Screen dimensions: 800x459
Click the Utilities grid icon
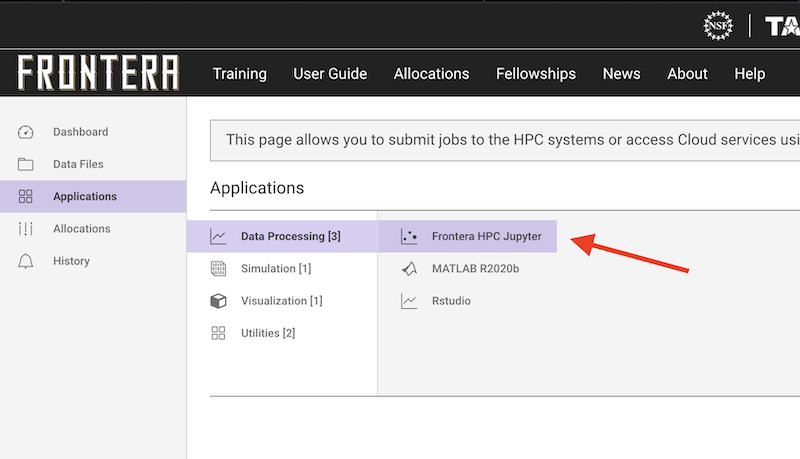pos(218,333)
